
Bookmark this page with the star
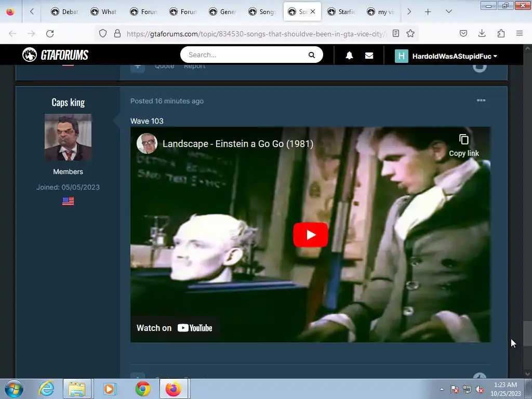(410, 33)
